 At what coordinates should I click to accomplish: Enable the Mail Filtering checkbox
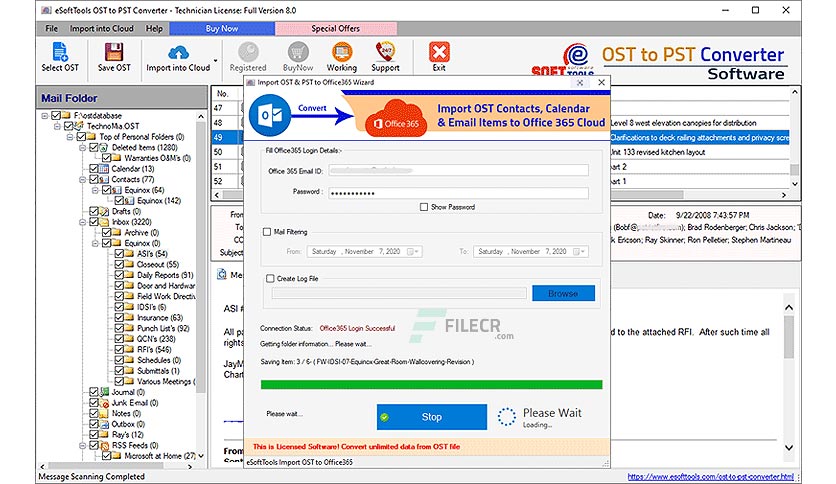coord(267,232)
